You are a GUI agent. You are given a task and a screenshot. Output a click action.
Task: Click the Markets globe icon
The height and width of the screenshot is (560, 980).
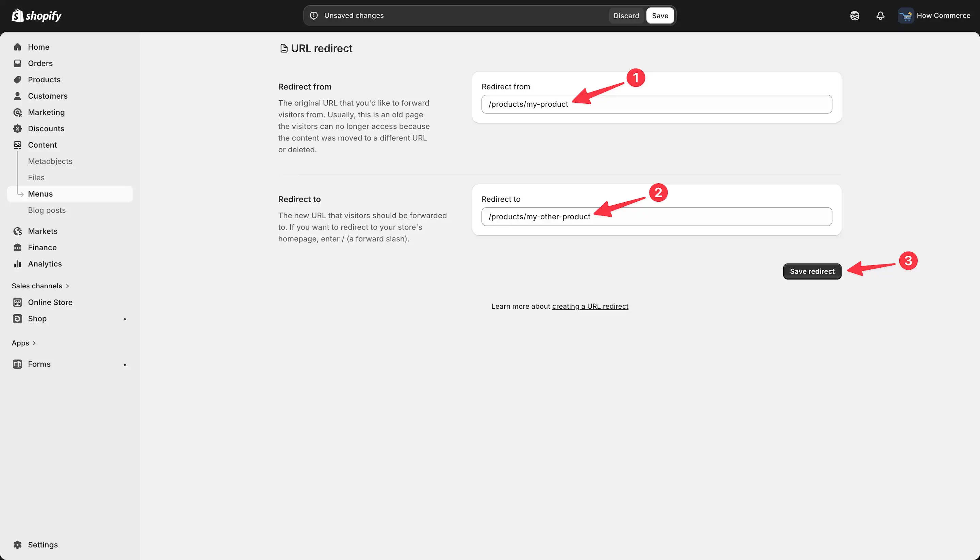17,231
